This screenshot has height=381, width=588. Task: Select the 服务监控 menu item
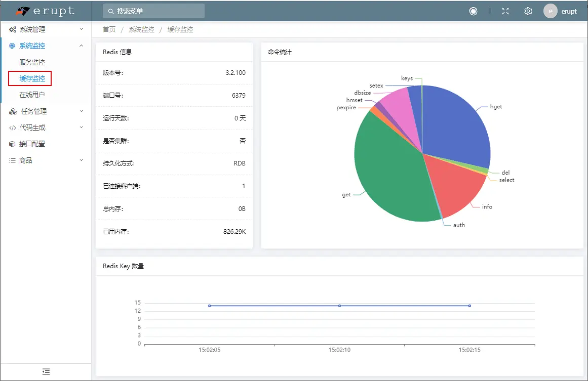click(32, 62)
